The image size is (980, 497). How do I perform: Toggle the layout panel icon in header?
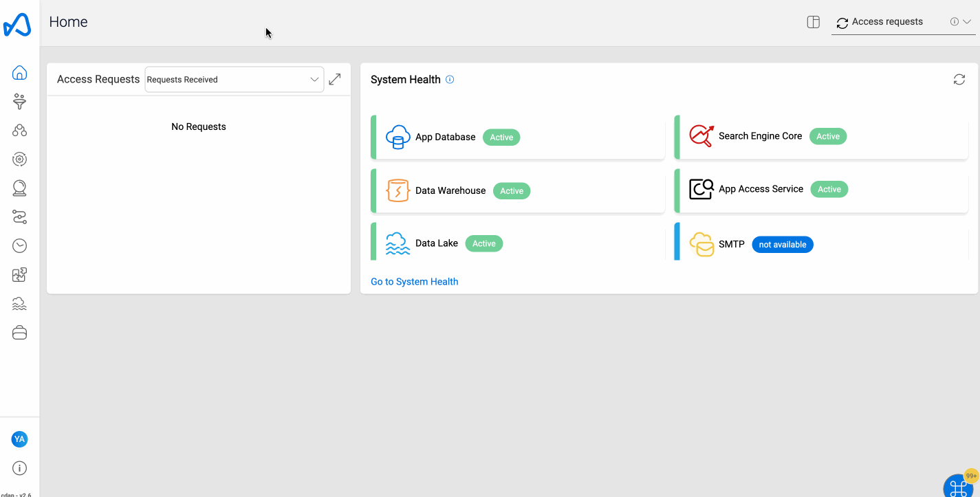(813, 22)
